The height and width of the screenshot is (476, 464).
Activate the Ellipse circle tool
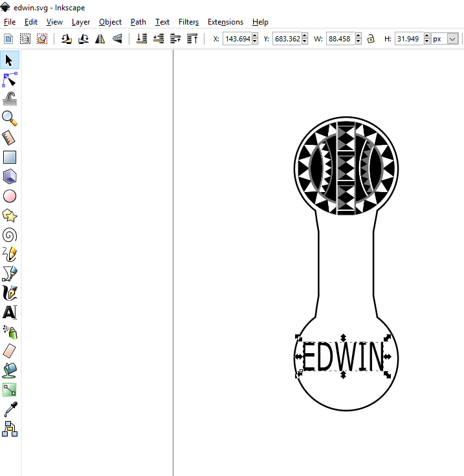(x=10, y=196)
